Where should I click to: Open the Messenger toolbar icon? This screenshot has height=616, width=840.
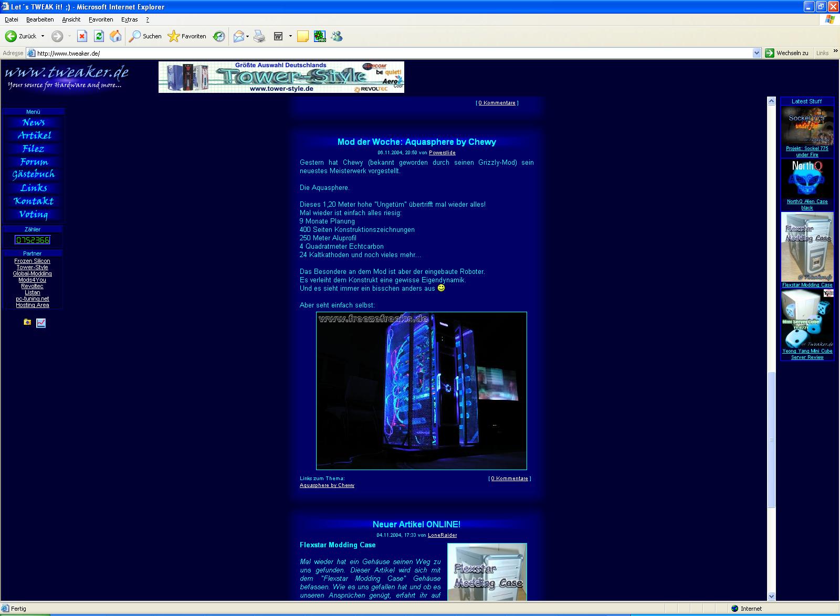pos(337,36)
